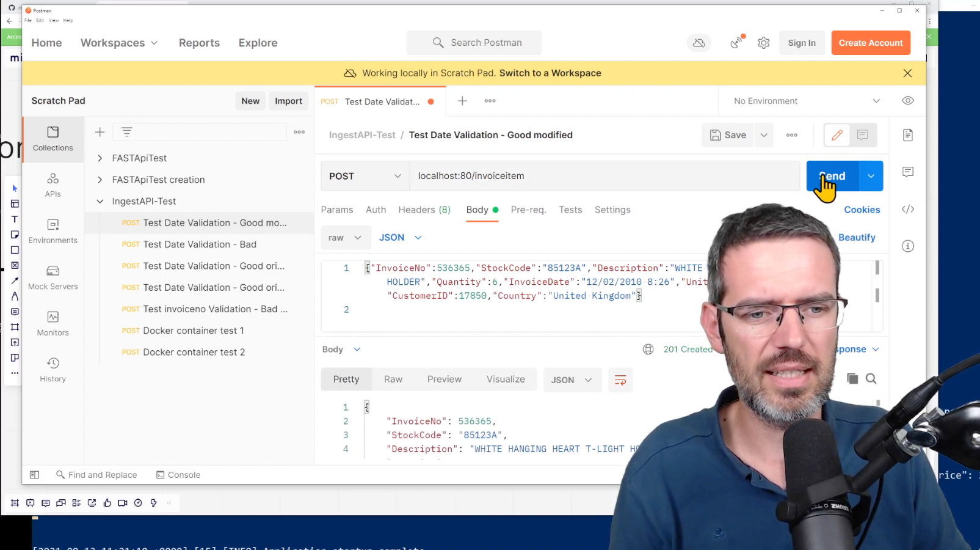Viewport: 980px width, 550px height.
Task: Switch to the request Settings tab
Action: click(612, 210)
